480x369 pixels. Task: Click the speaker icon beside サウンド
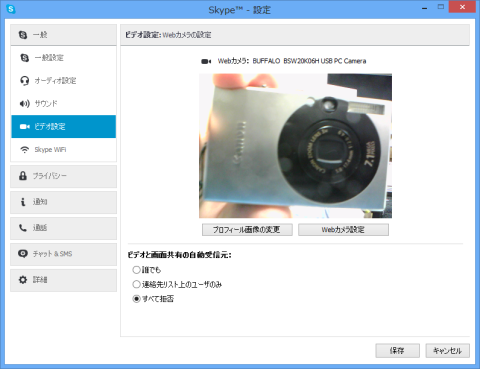tap(25, 104)
